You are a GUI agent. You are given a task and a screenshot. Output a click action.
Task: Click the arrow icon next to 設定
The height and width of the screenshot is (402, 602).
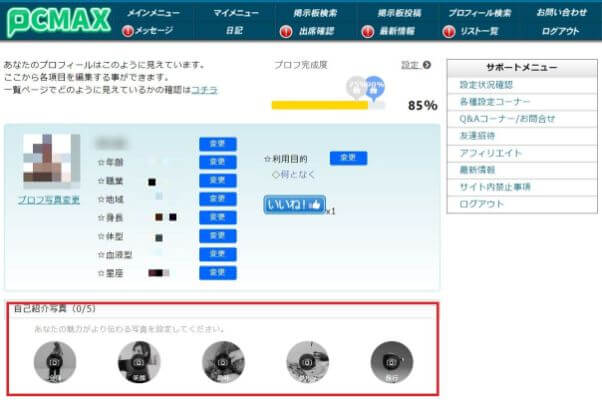pos(427,65)
